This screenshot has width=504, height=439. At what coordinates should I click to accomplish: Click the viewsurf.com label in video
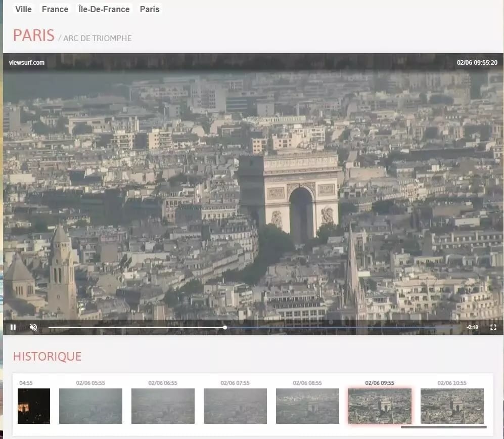tap(27, 62)
